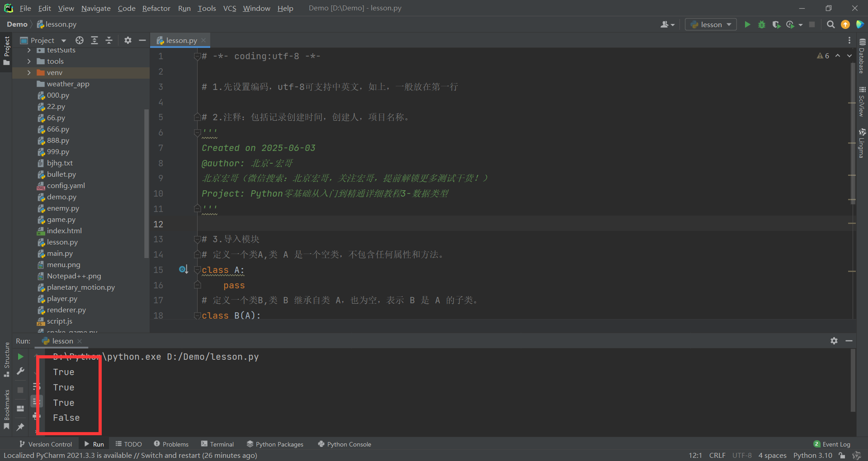The image size is (868, 461).
Task: Open Run panel settings gear
Action: tap(834, 341)
